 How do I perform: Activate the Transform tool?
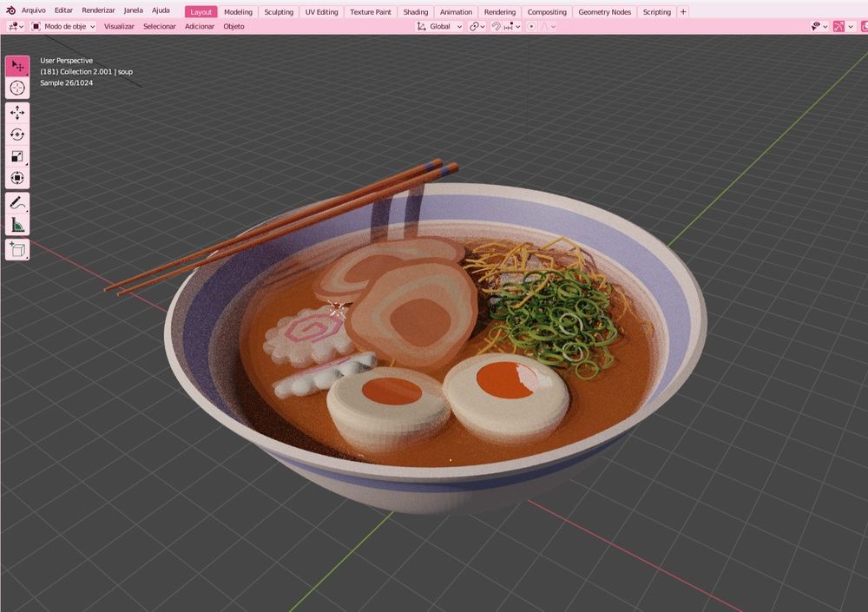pos(17,178)
